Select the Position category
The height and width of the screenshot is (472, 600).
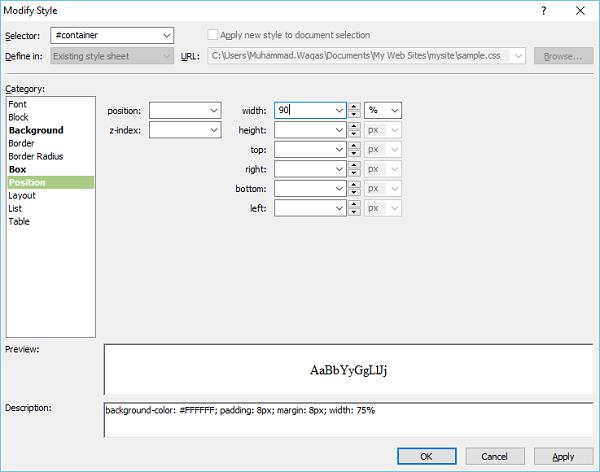[51, 182]
